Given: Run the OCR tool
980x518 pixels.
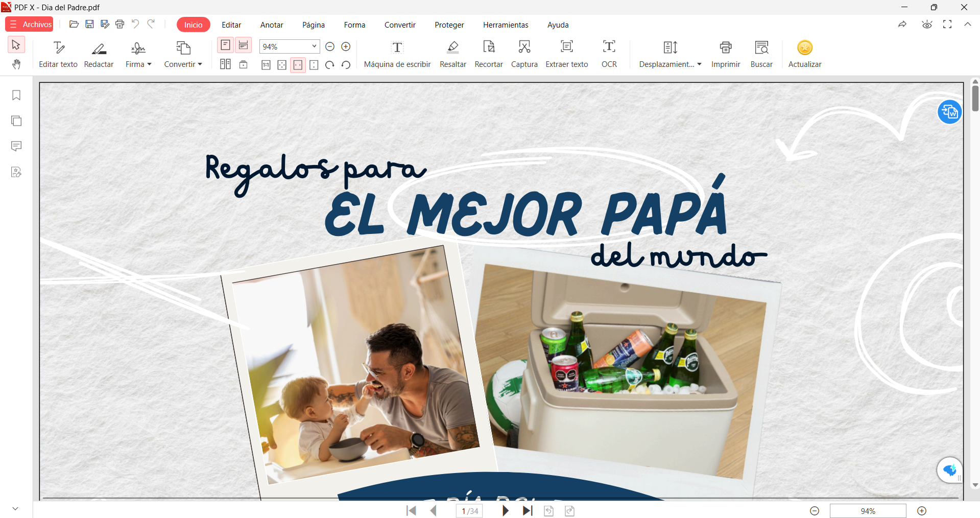Looking at the screenshot, I should (609, 54).
